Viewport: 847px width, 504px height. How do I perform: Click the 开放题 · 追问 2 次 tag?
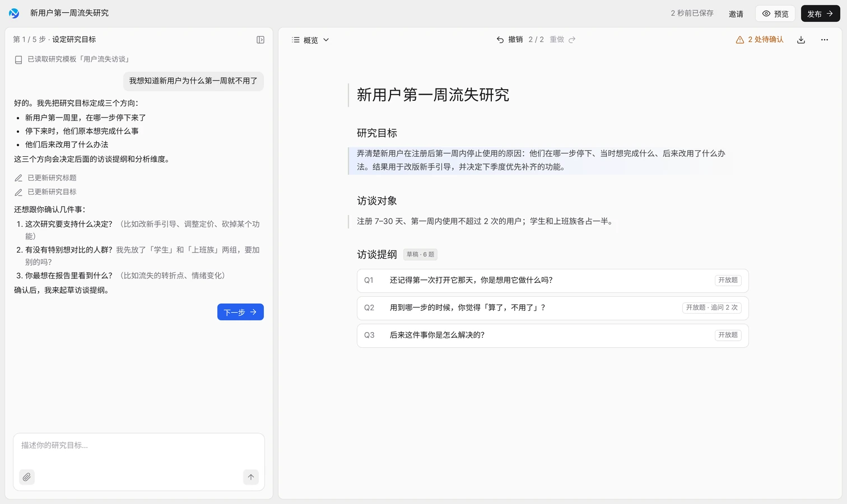click(712, 308)
